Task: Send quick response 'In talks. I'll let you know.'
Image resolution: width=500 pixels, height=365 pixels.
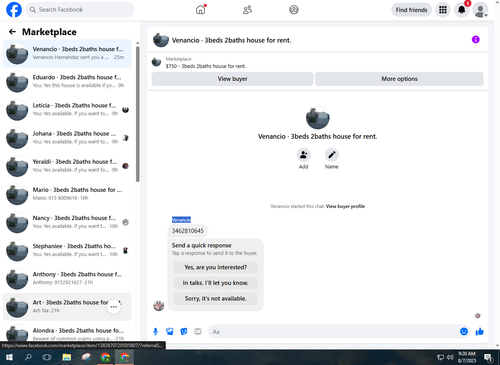Action: pyautogui.click(x=216, y=283)
